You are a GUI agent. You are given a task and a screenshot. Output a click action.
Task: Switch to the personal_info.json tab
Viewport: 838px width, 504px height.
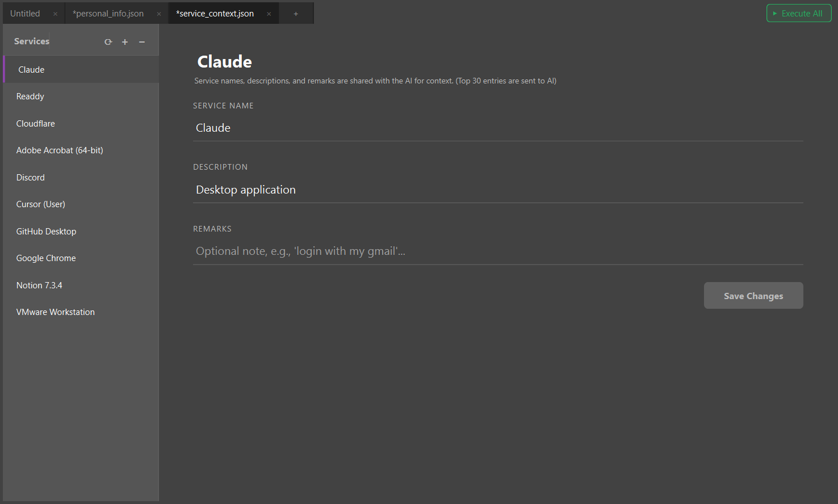click(x=108, y=13)
